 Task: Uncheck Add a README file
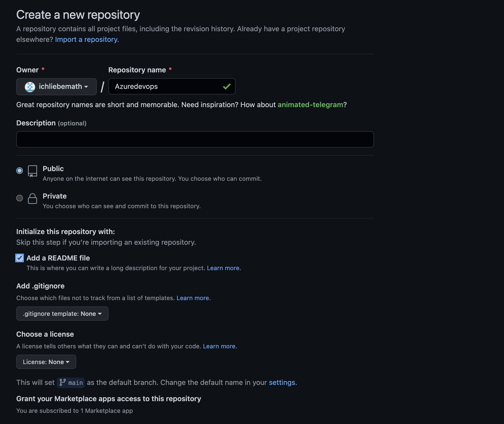pos(19,258)
